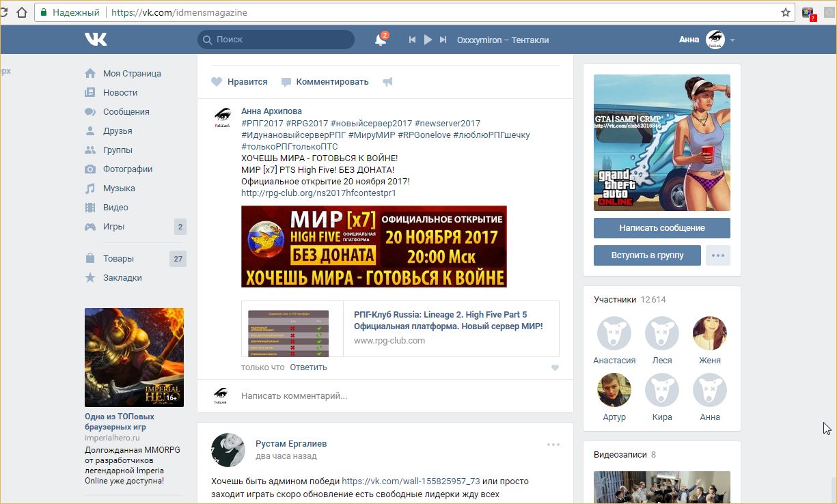Image resolution: width=837 pixels, height=504 pixels.
Task: Open the GTA SAMP CRMP group cover image
Action: pos(662,143)
